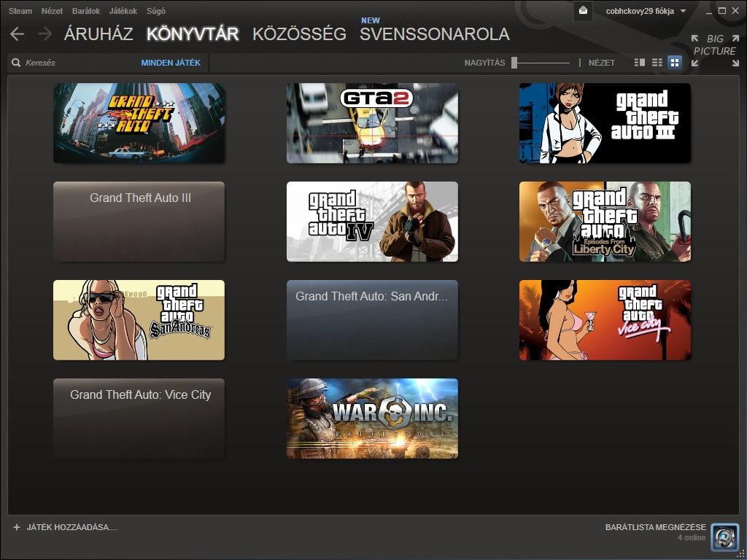Select San Andreas artwork tile
This screenshot has height=560, width=747.
tap(139, 320)
